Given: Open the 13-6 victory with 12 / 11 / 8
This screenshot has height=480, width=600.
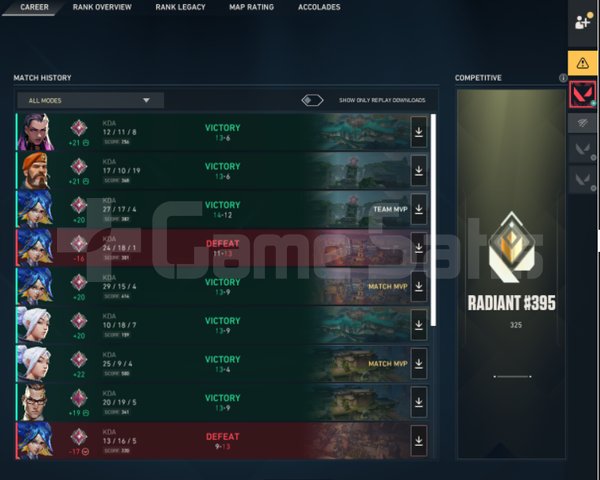Looking at the screenshot, I should point(222,132).
